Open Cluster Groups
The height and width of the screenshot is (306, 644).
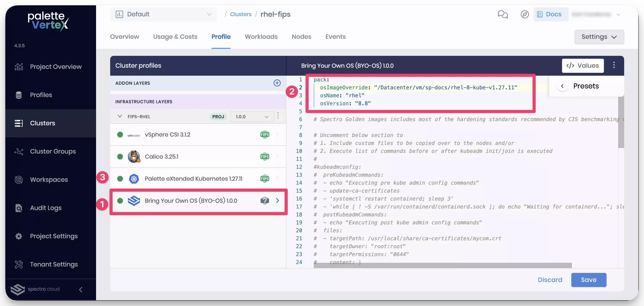53,151
